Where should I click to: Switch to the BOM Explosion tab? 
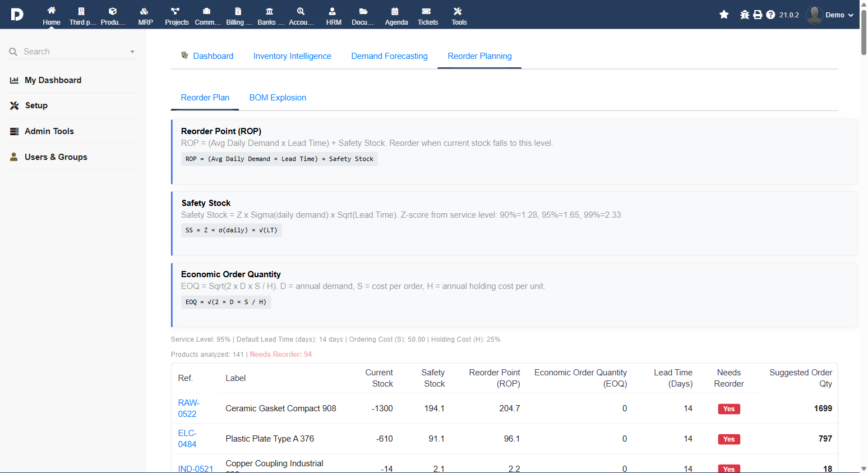click(278, 98)
